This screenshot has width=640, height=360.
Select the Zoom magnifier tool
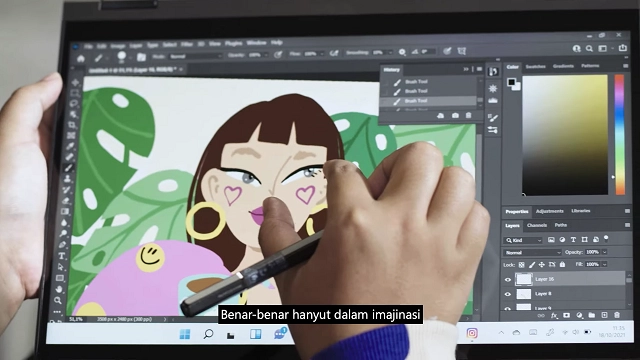click(x=58, y=300)
